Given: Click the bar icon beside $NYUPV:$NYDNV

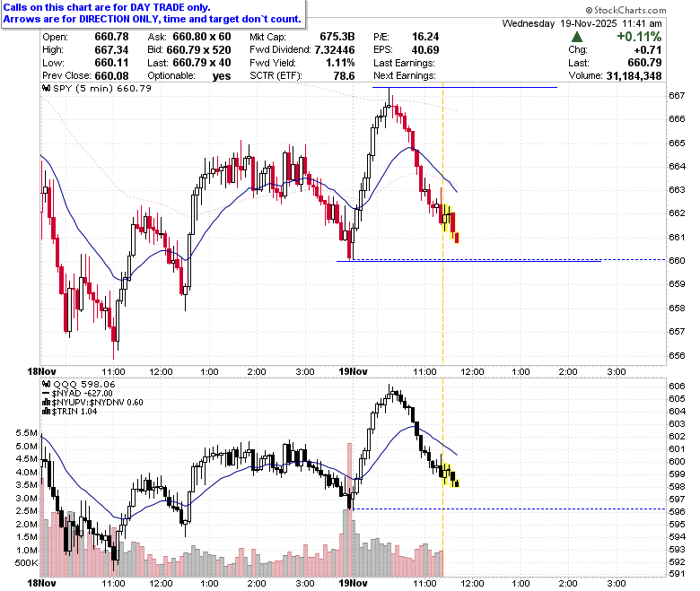Looking at the screenshot, I should tap(46, 403).
